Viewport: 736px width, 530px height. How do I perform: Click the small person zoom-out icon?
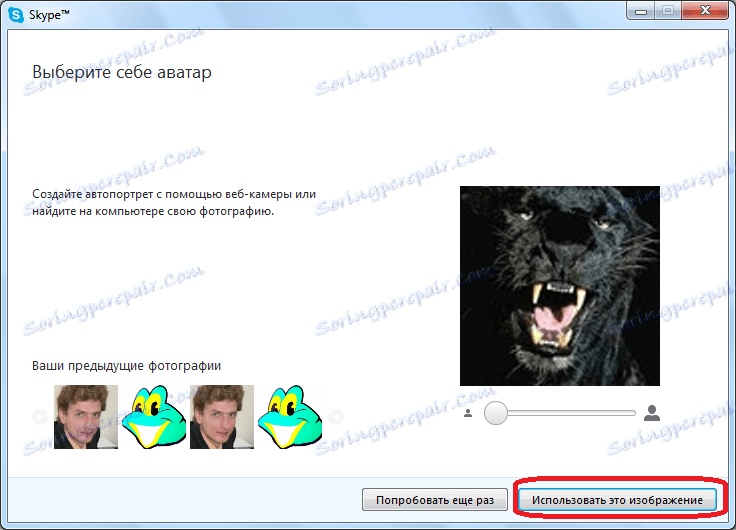pyautogui.click(x=468, y=413)
